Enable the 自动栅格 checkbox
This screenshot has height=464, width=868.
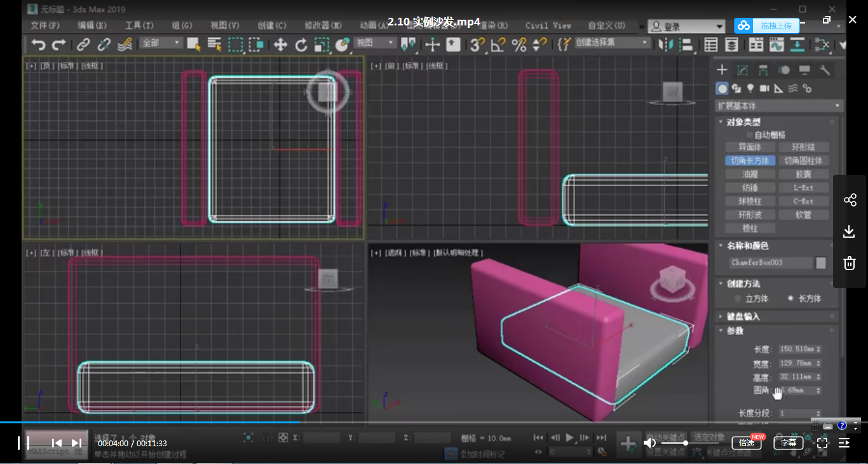pyautogui.click(x=750, y=135)
